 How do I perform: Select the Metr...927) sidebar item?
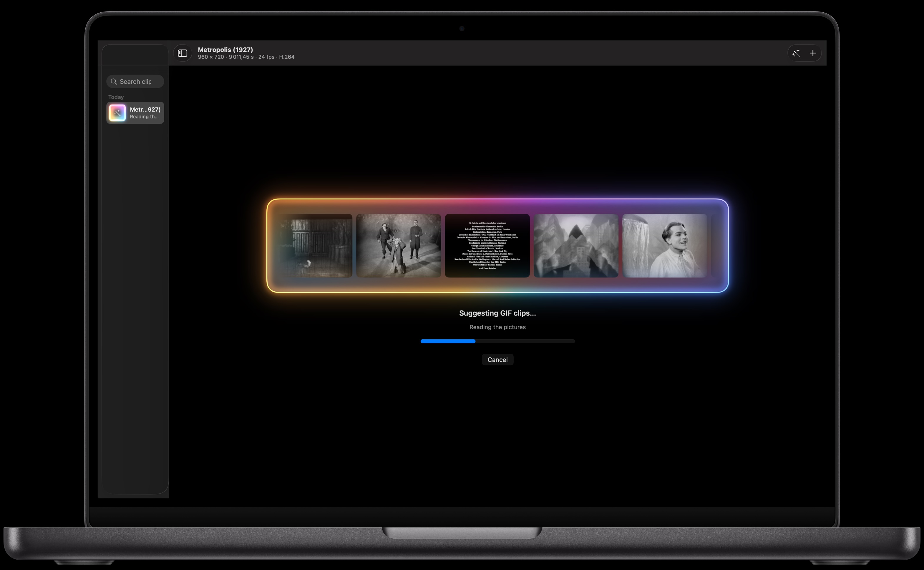point(135,113)
